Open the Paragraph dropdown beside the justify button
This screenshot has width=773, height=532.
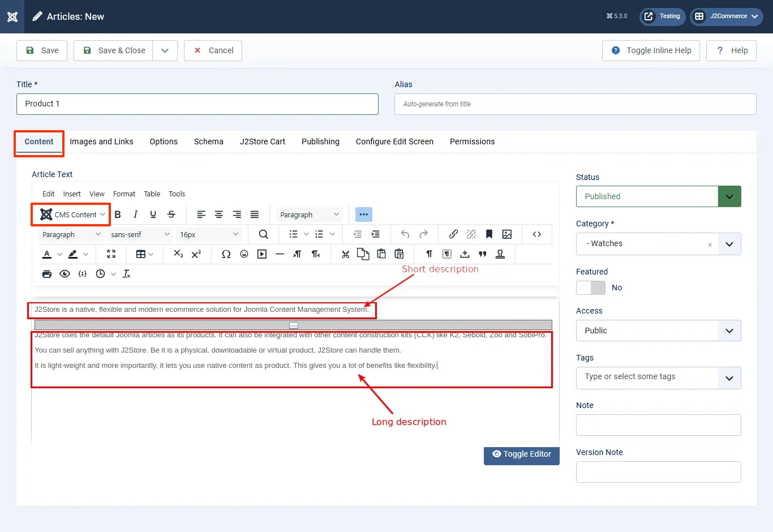[x=310, y=214]
